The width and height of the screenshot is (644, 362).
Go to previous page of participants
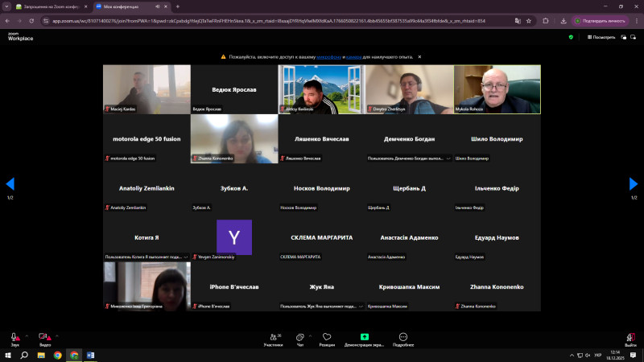point(10,184)
